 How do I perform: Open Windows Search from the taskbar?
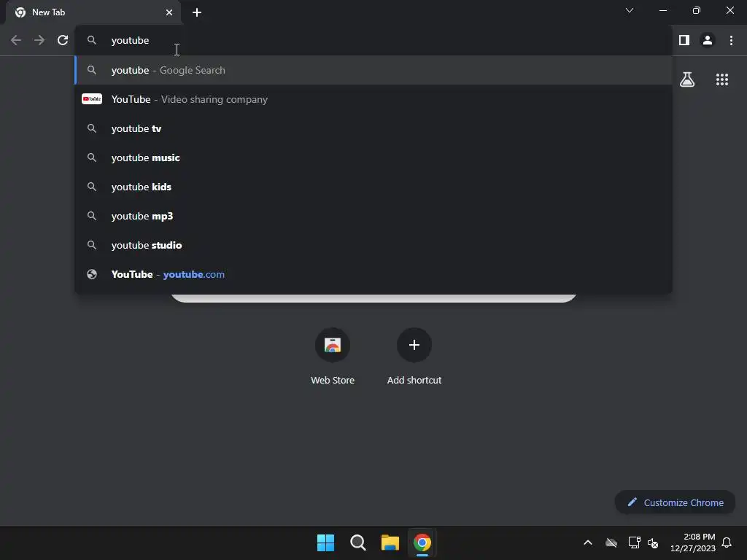tap(357, 542)
